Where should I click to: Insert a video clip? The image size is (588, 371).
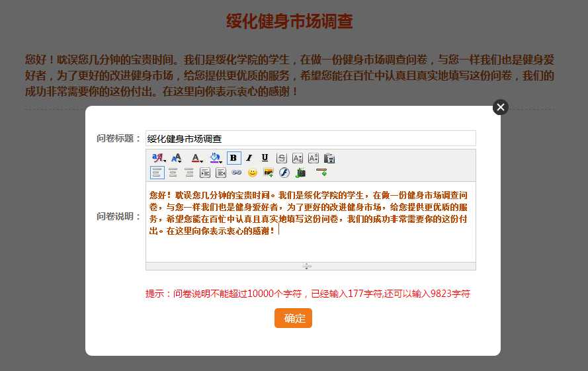(301, 173)
